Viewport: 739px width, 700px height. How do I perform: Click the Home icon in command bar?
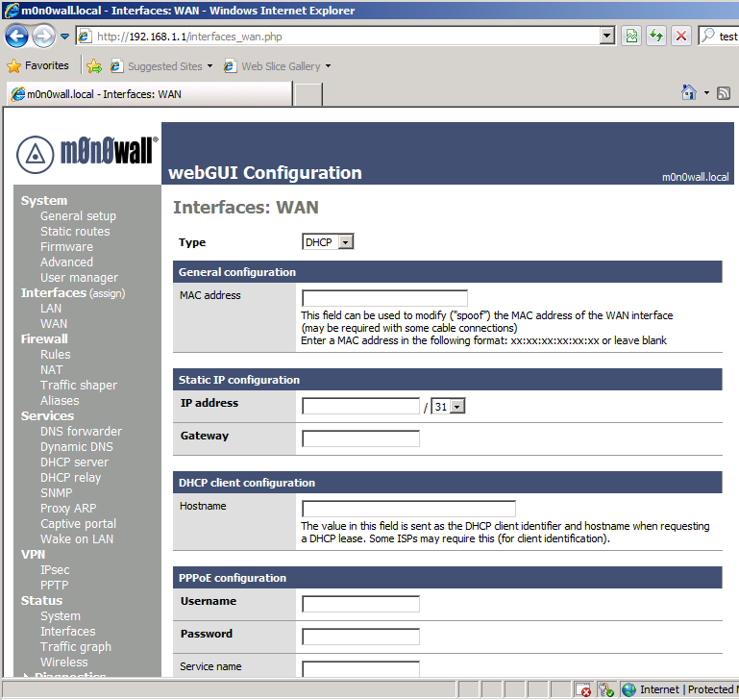(x=688, y=93)
